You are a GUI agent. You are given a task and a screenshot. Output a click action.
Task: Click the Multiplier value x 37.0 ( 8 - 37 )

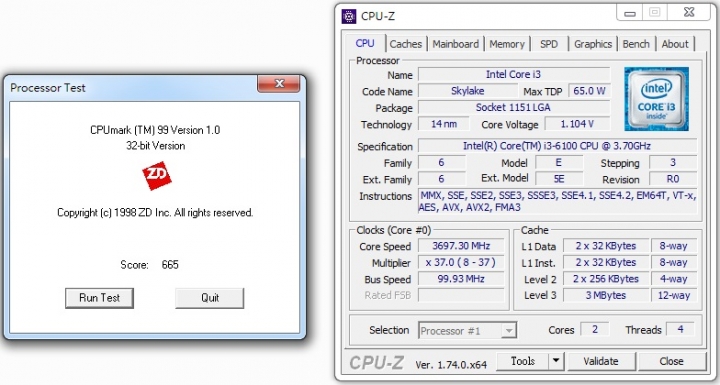[461, 262]
